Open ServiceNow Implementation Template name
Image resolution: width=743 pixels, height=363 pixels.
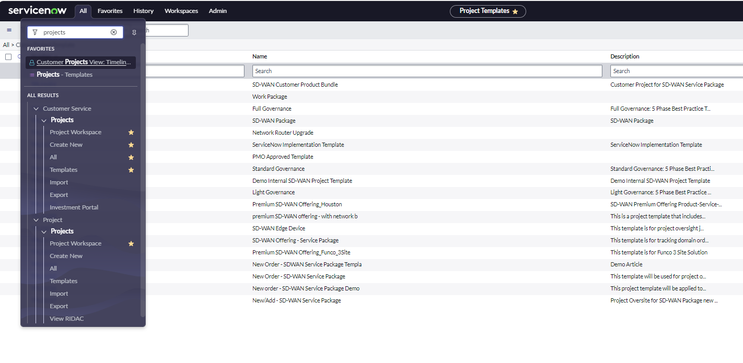[298, 145]
